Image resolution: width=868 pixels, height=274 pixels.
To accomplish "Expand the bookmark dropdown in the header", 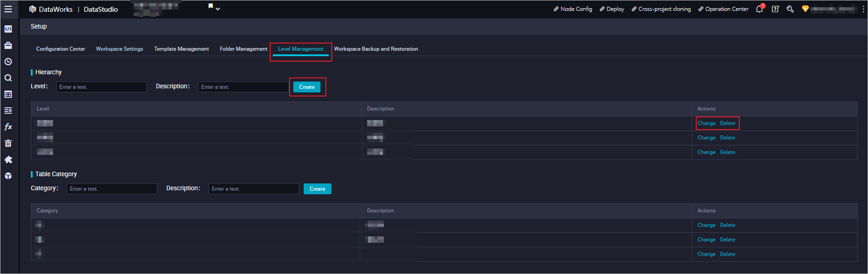I will 214,8.
